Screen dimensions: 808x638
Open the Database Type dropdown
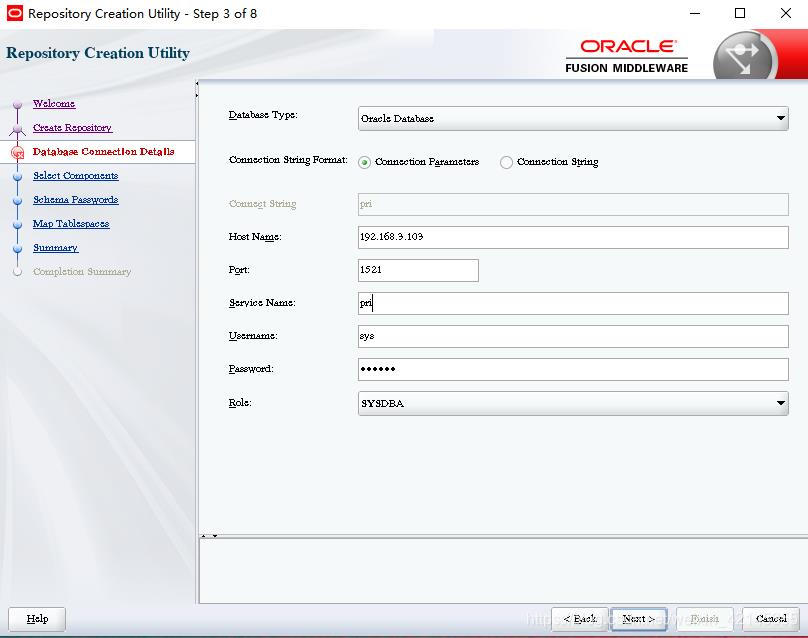(x=573, y=119)
